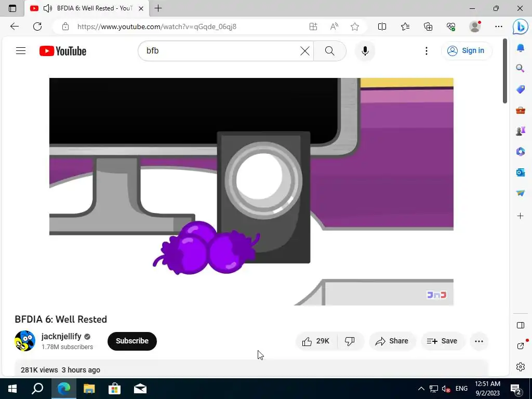The width and height of the screenshot is (532, 399).
Task: Select the BFDIA 6: Well Rested tab
Action: pos(87,8)
